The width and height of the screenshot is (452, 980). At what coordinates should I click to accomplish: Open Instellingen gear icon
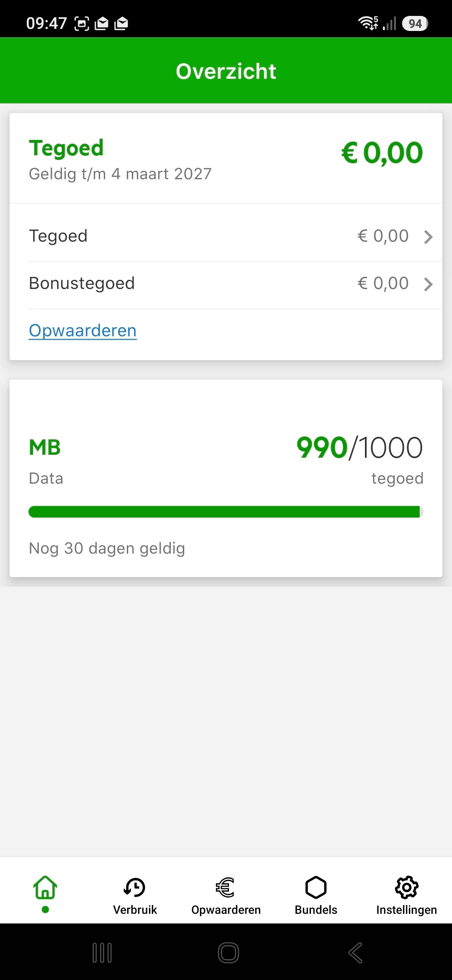[406, 887]
